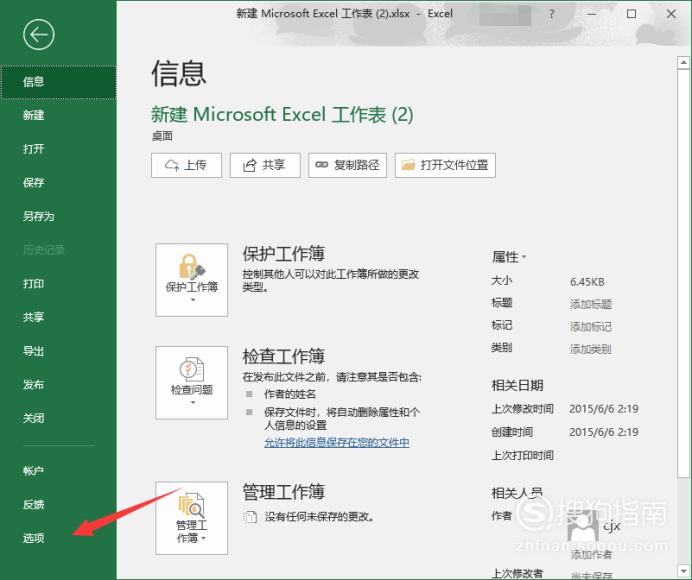
Task: Select the Info (信息) menu item
Action: coord(58,82)
